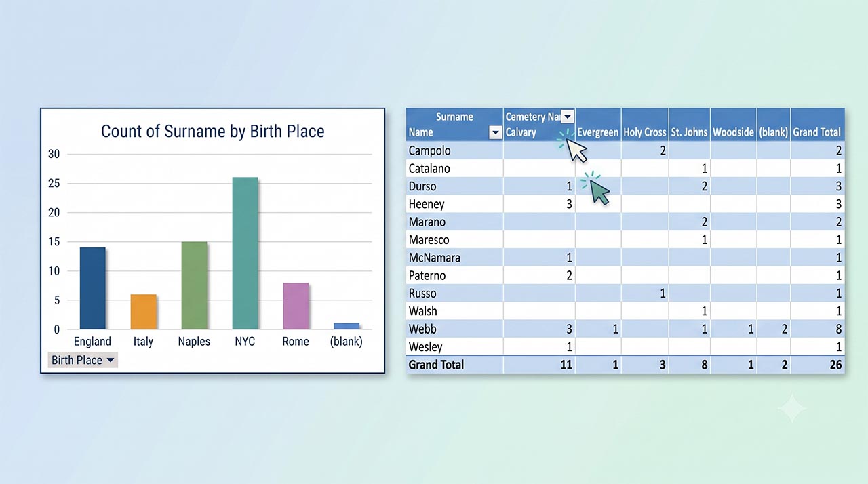Viewport: 868px width, 484px height.
Task: Open the Cemetery Name column filter dropdown arrow
Action: [x=568, y=117]
